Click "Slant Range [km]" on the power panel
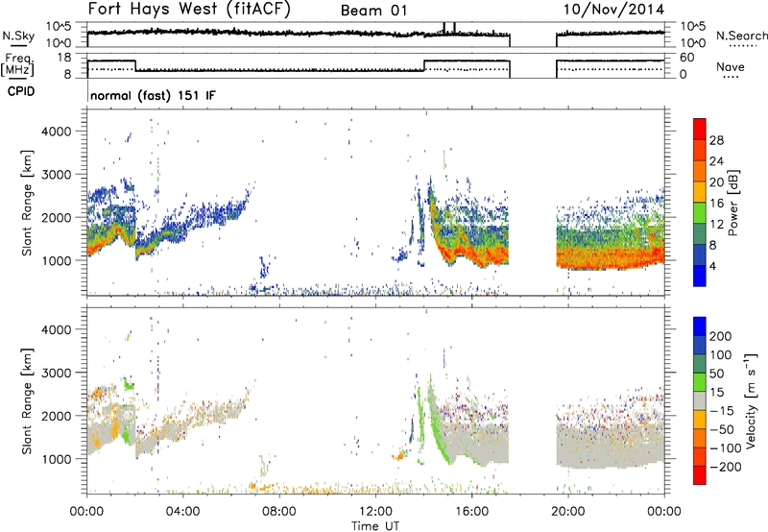 27,203
